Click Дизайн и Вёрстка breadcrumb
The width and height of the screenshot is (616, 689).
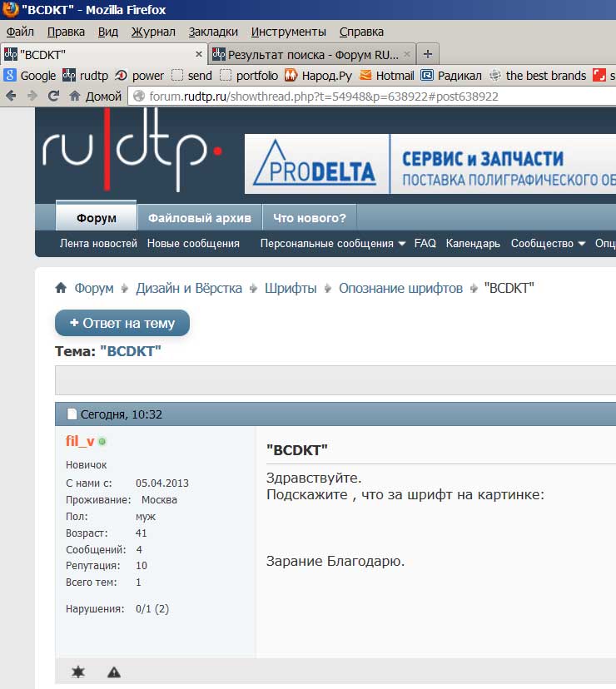[x=189, y=288]
